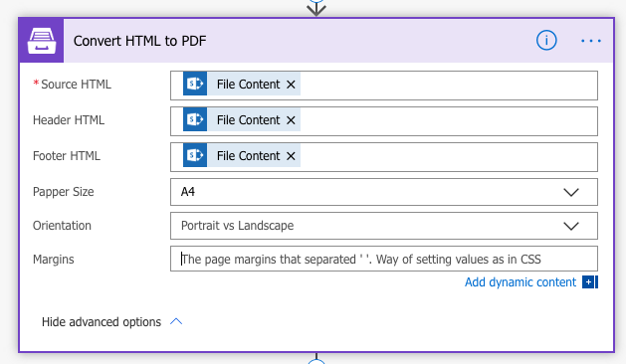Click the Convert HTML to PDF connector icon
626x364 pixels.
pos(42,41)
